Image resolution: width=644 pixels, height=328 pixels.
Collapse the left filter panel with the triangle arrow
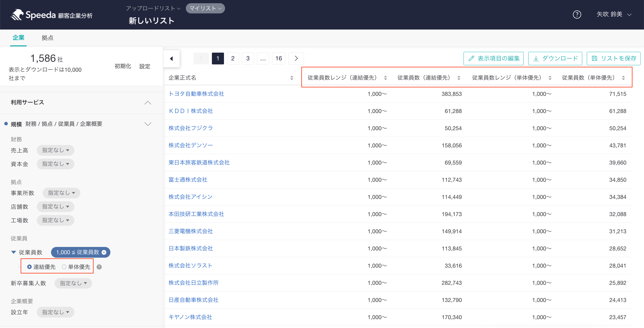point(171,59)
